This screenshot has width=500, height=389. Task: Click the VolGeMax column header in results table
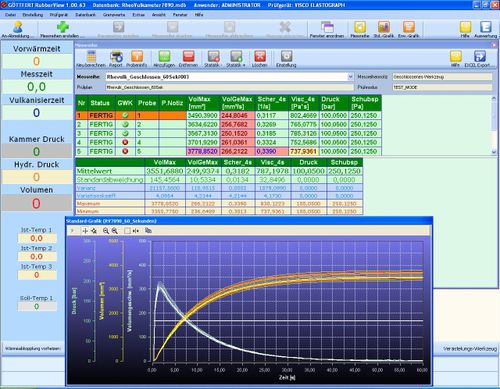point(237,103)
